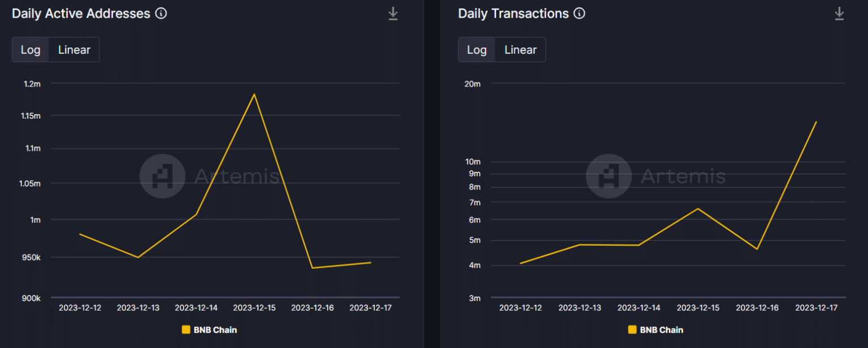Click info icon beside Daily Active Addresses
The width and height of the screenshot is (868, 348).
coord(161,14)
